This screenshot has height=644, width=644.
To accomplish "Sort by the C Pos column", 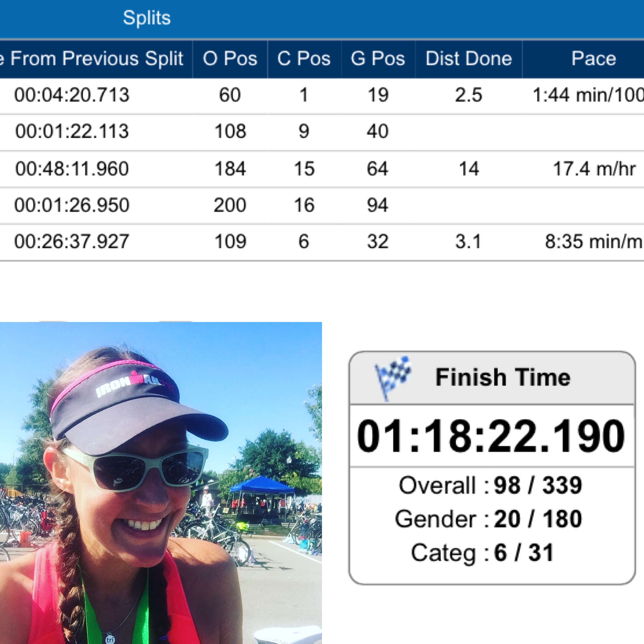I will click(304, 59).
